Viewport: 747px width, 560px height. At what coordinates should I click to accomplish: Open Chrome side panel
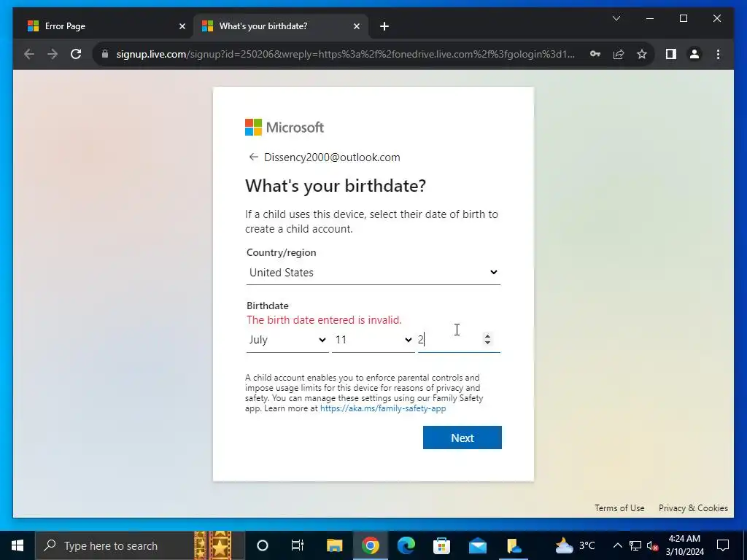coord(671,54)
